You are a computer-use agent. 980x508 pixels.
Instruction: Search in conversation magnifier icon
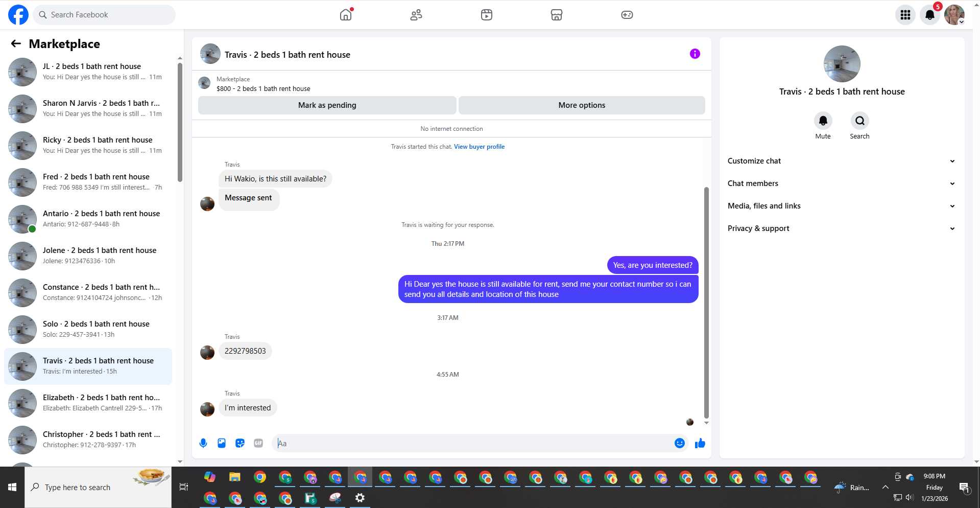(860, 121)
